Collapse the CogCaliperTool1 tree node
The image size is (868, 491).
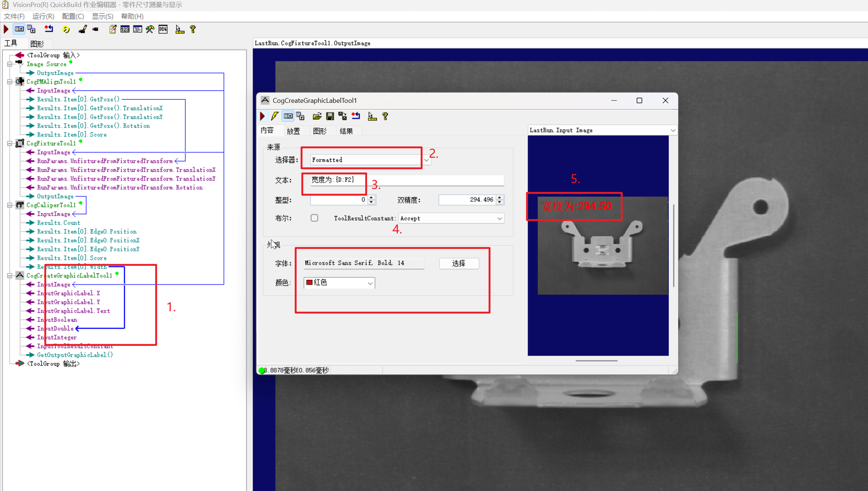pos(10,205)
